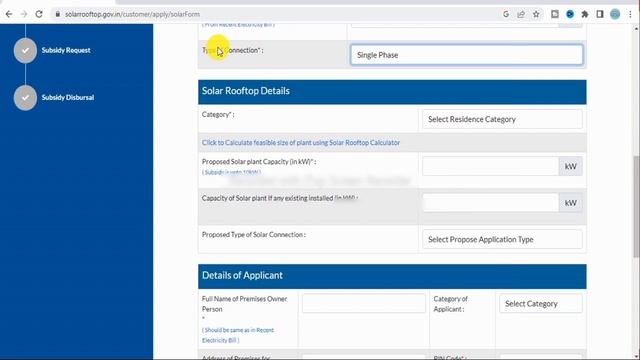Click the 'Should be same as in Recent Electricity Bill' note

[238, 335]
